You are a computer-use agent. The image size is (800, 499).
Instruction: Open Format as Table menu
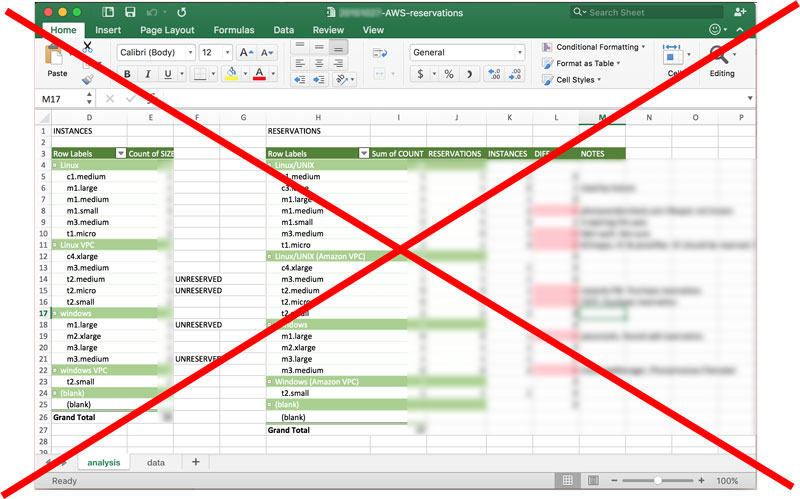(x=581, y=63)
